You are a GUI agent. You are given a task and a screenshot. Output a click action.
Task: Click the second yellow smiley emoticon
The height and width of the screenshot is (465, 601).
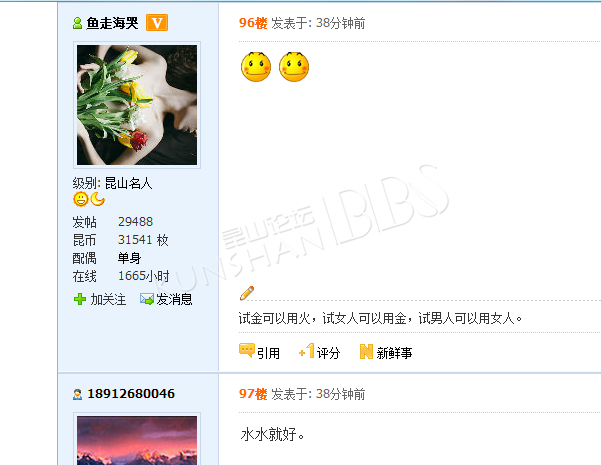(294, 67)
